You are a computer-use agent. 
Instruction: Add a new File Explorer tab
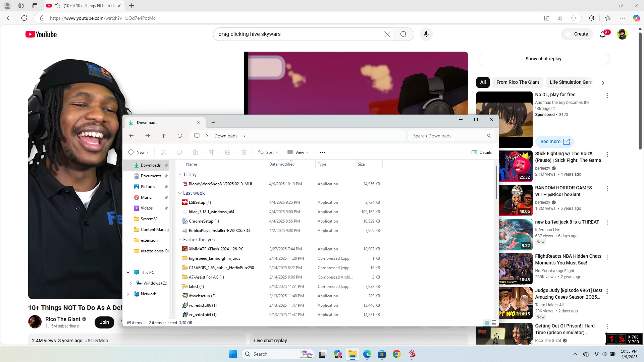(213, 123)
